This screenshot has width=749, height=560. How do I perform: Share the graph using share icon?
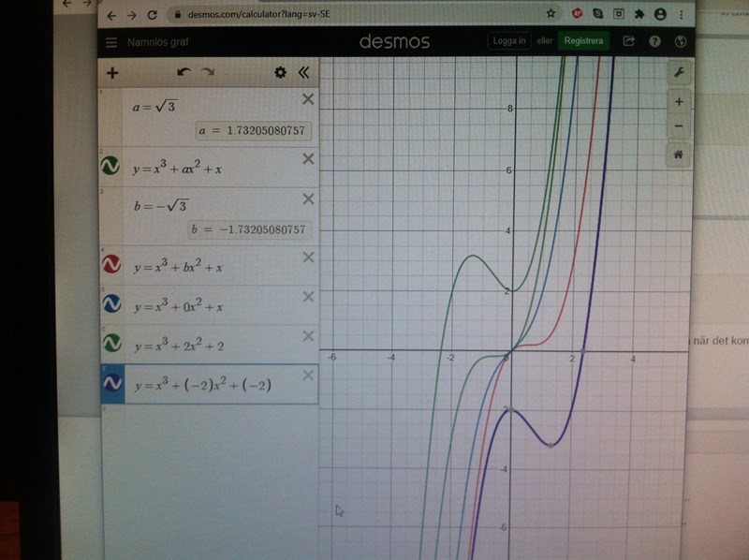point(629,41)
